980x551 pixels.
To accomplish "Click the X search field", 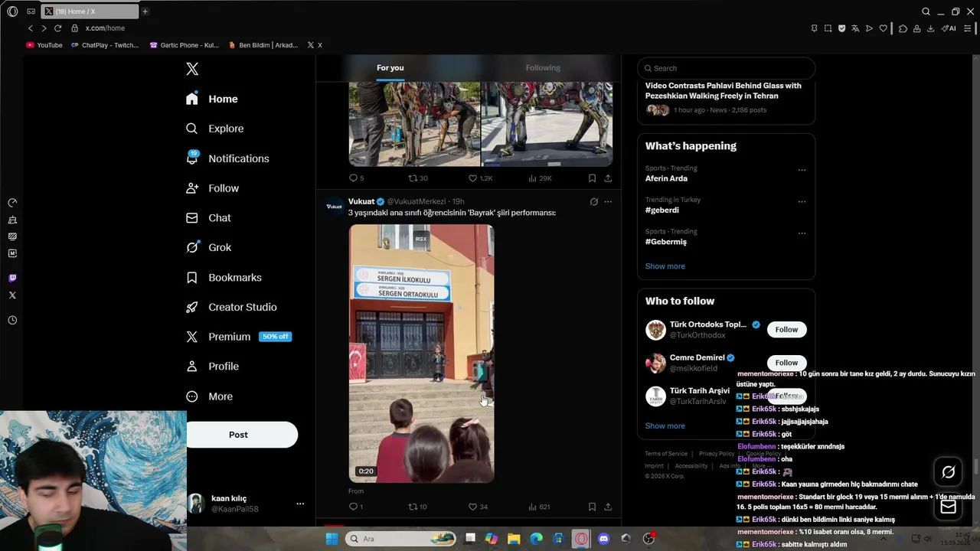I will pos(726,68).
